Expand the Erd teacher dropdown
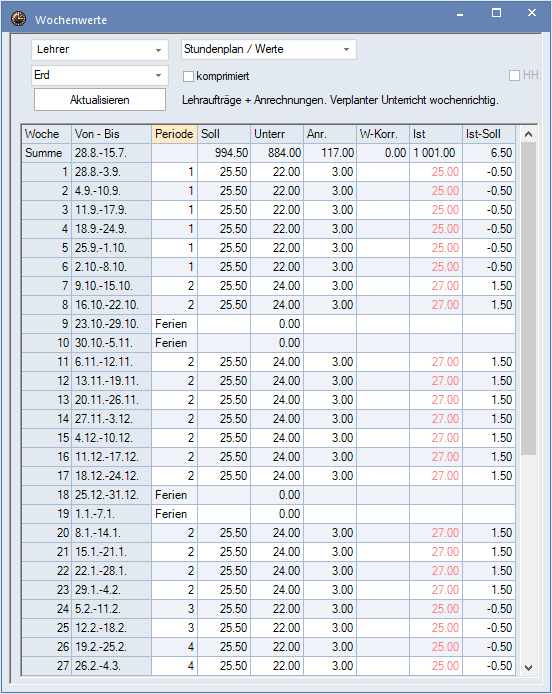 [x=100, y=75]
